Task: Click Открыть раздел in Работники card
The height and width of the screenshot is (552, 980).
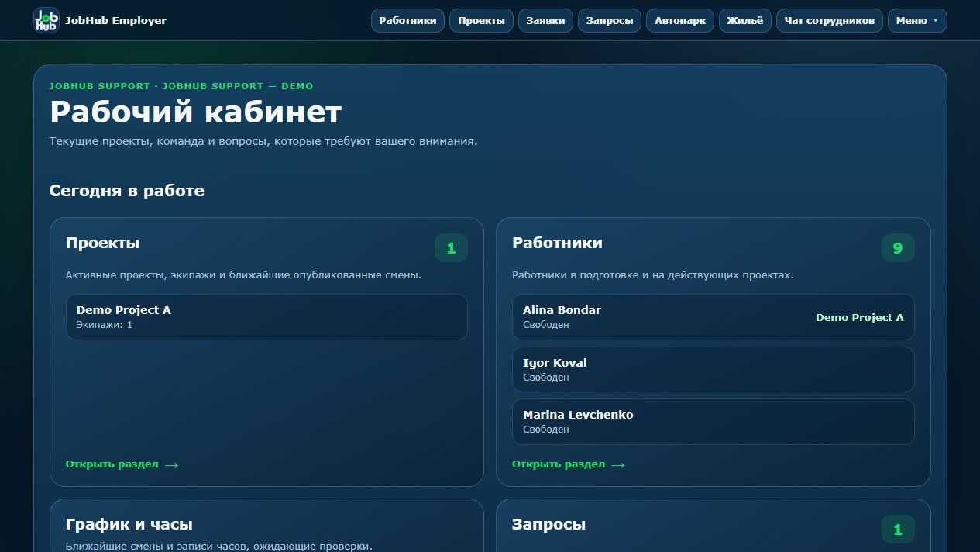Action: point(569,464)
